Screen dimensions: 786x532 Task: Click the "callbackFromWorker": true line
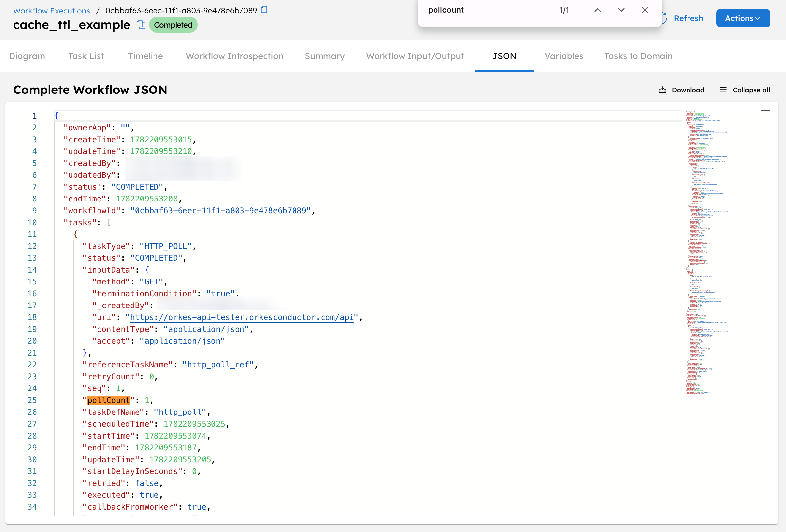pos(147,507)
